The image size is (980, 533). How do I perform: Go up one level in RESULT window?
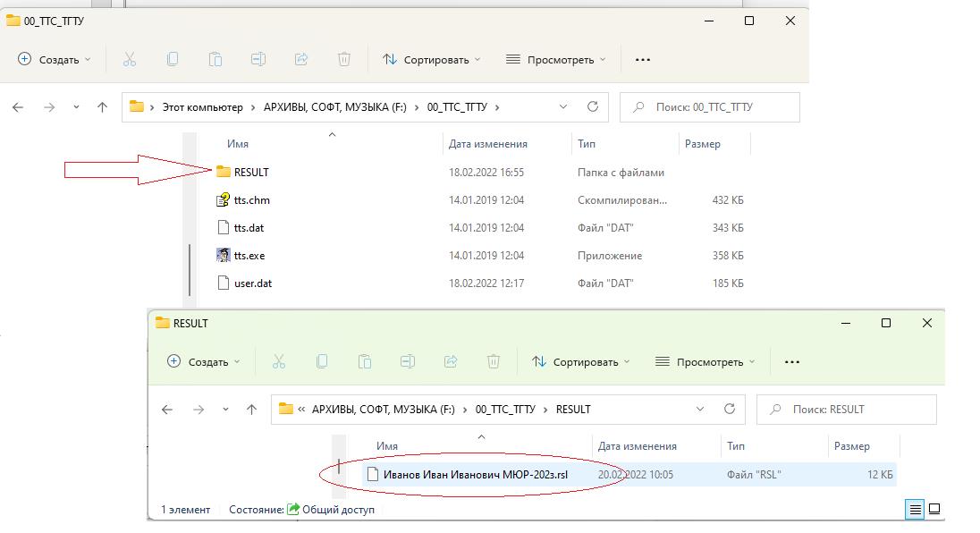252,410
